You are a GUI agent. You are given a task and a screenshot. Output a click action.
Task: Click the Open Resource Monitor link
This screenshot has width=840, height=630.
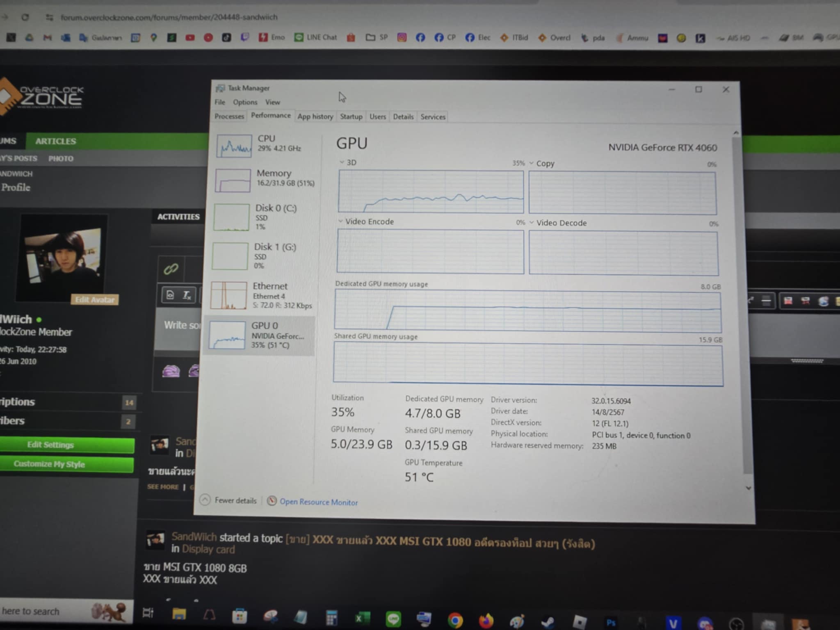click(319, 502)
